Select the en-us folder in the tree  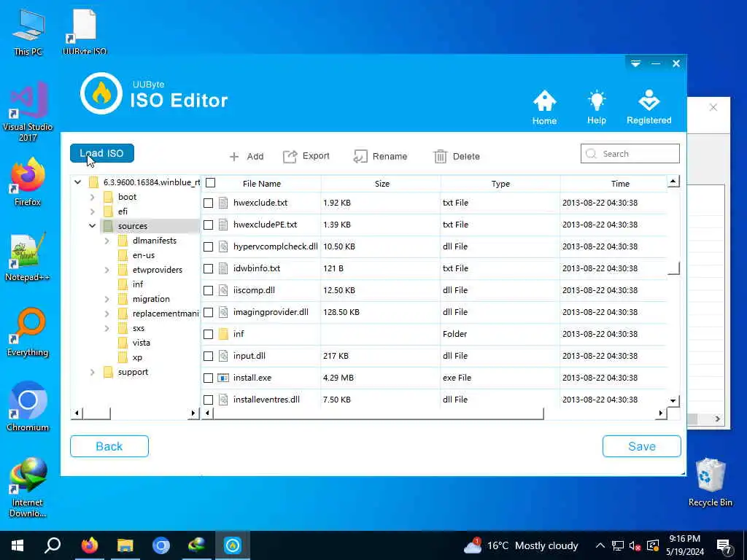pyautogui.click(x=144, y=255)
